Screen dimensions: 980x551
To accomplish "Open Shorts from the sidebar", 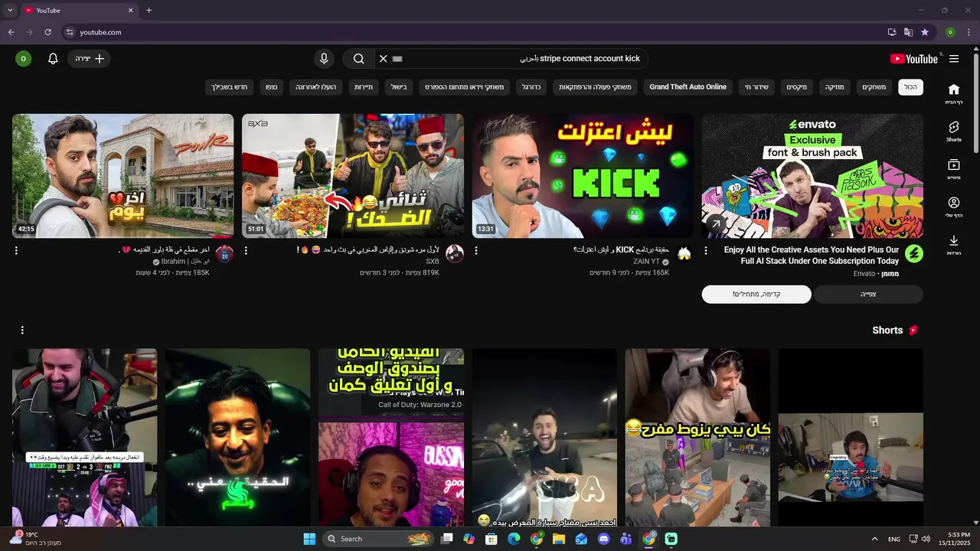I will [954, 132].
